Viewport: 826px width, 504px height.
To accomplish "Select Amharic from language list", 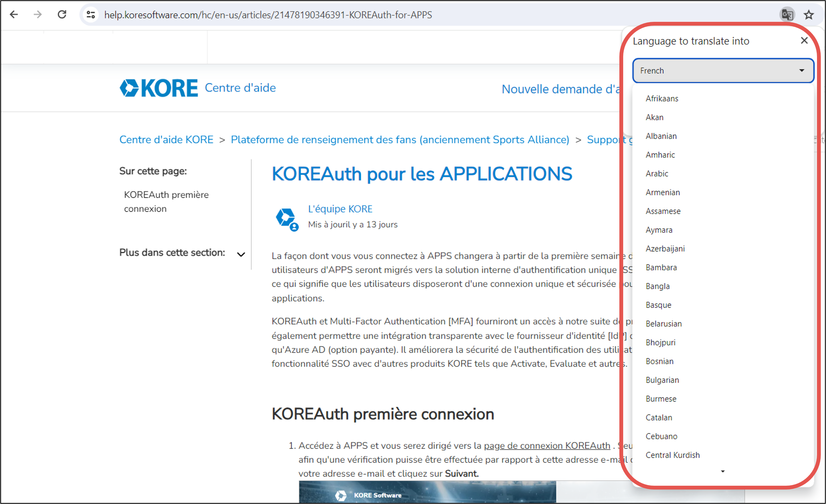I will pyautogui.click(x=660, y=155).
